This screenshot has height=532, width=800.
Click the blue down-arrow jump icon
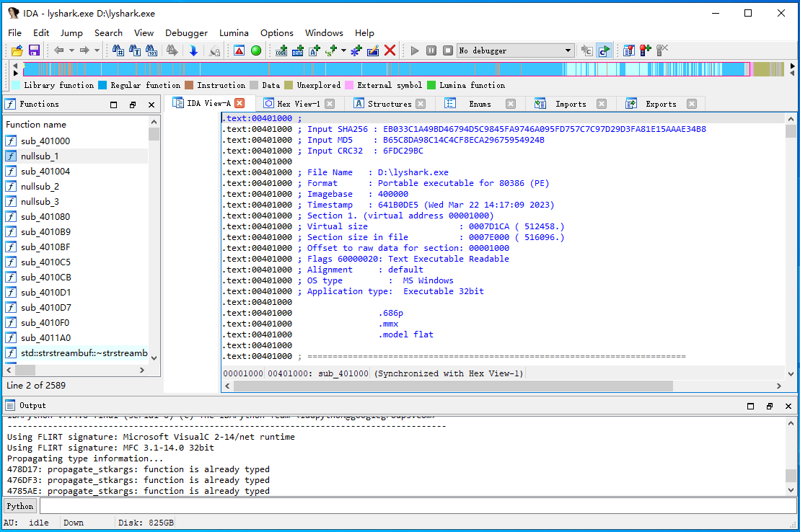pos(193,50)
